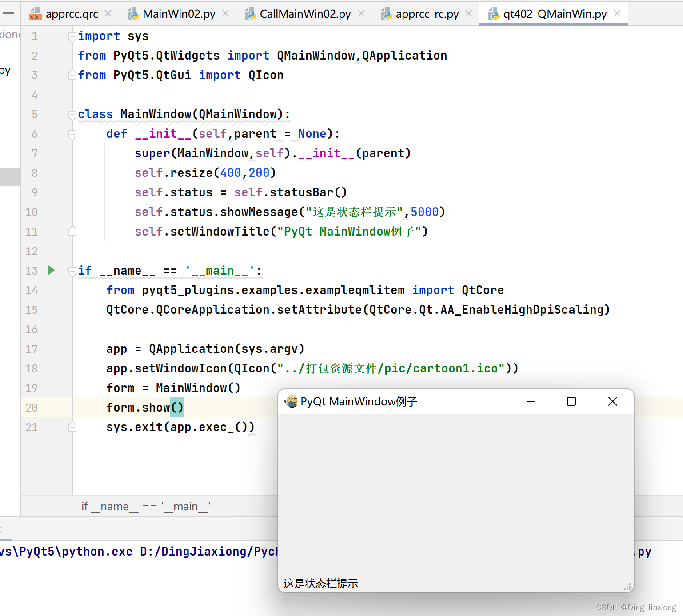The height and width of the screenshot is (616, 683).
Task: Click the minion icon in PyQt window title bar
Action: pyautogui.click(x=291, y=401)
